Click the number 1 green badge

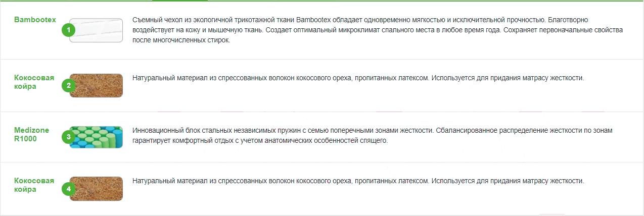(68, 30)
